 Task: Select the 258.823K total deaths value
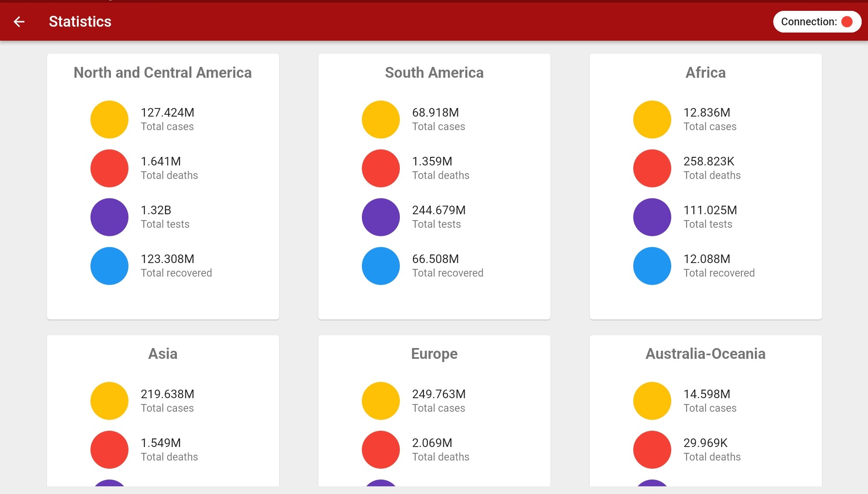point(709,161)
